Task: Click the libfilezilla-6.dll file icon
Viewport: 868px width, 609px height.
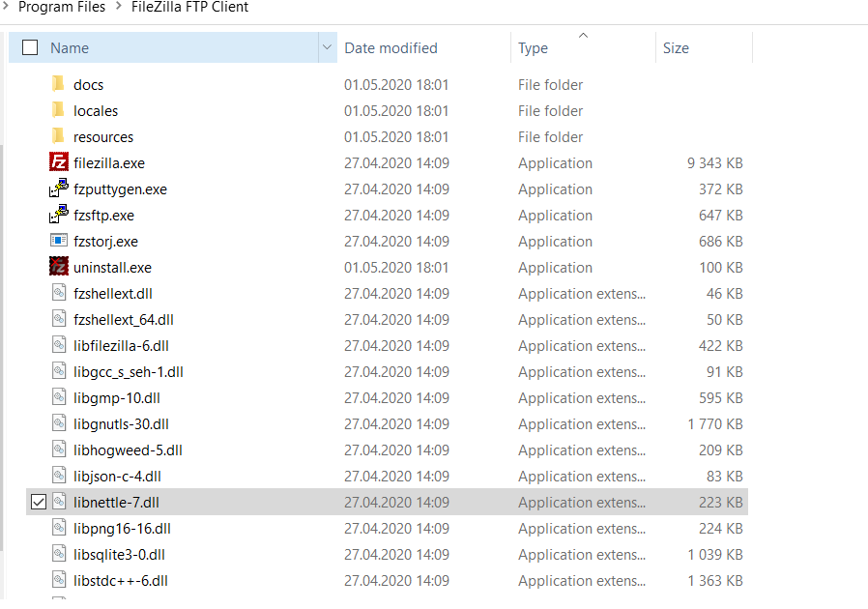Action: [59, 344]
